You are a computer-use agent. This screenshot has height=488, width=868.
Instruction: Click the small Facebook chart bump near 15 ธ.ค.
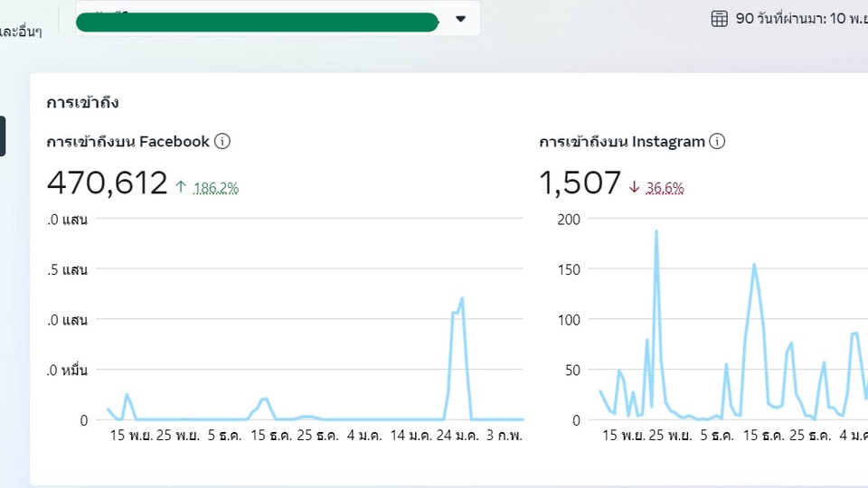(264, 399)
